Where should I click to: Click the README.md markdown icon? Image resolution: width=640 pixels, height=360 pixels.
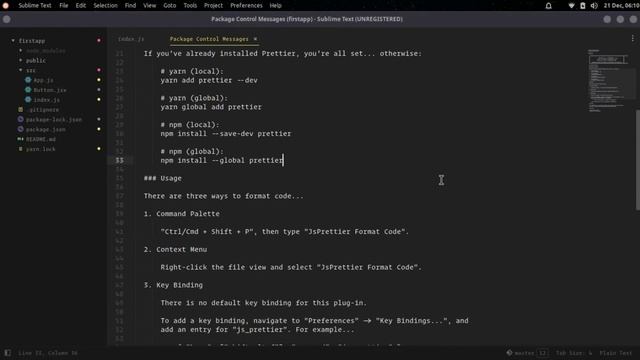point(20,139)
